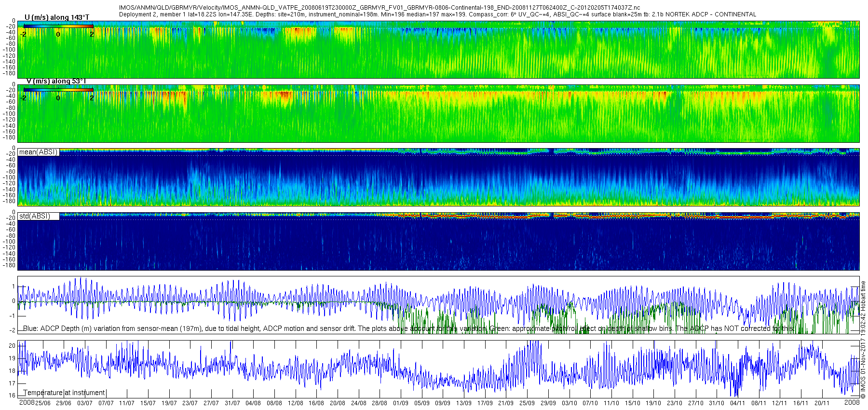
Task: Click the '28/08' date tick label
Action: (x=380, y=403)
